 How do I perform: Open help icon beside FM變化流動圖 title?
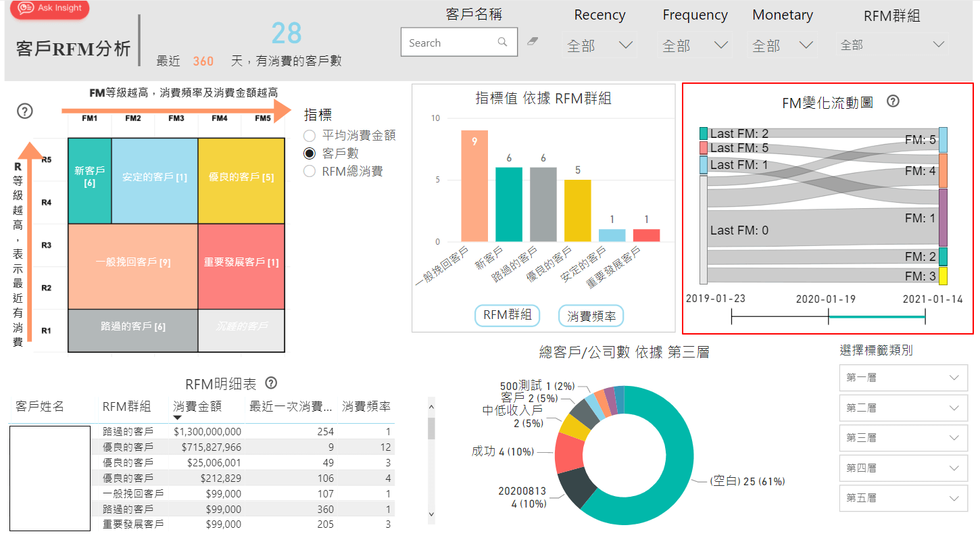point(893,101)
